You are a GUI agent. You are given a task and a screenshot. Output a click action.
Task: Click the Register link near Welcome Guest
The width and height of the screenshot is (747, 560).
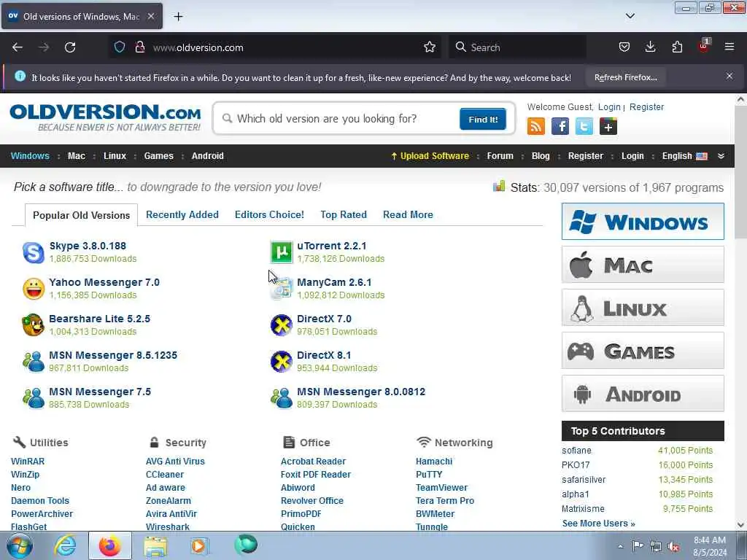(x=646, y=107)
